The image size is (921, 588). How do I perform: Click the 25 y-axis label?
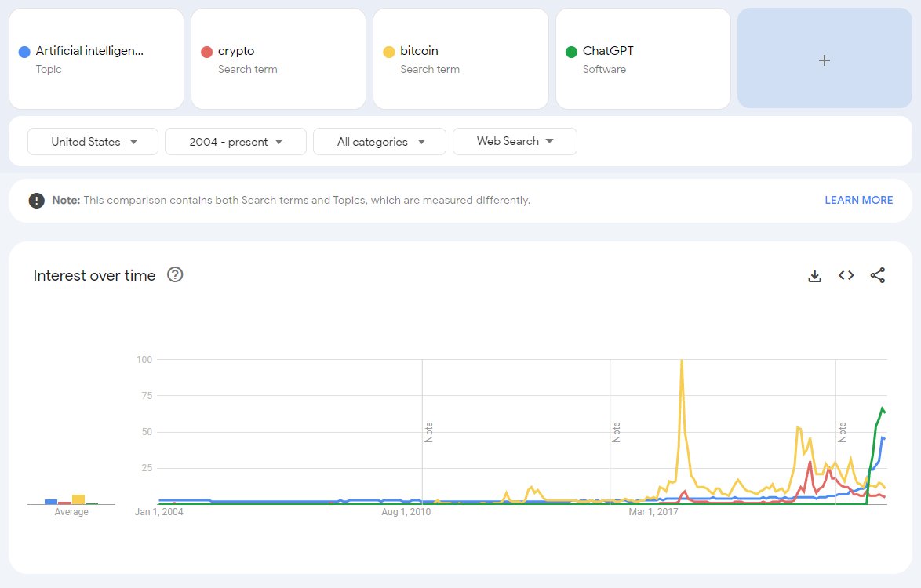coord(147,468)
